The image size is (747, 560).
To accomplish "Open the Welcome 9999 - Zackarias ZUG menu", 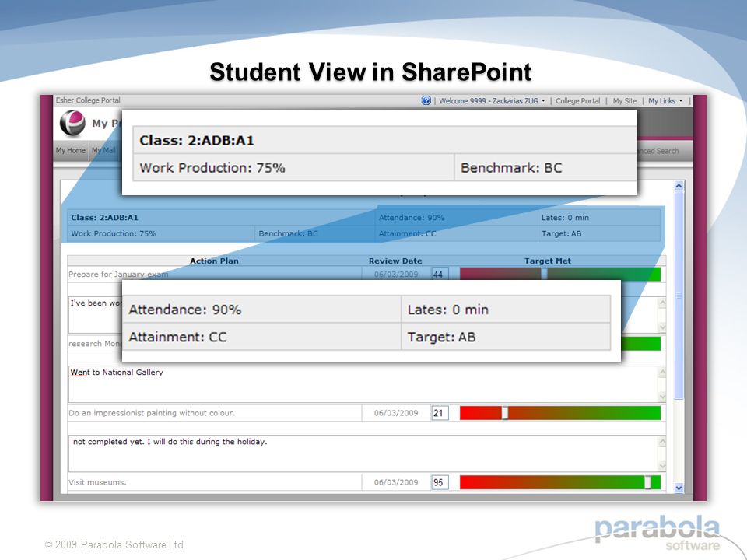I will [x=492, y=101].
